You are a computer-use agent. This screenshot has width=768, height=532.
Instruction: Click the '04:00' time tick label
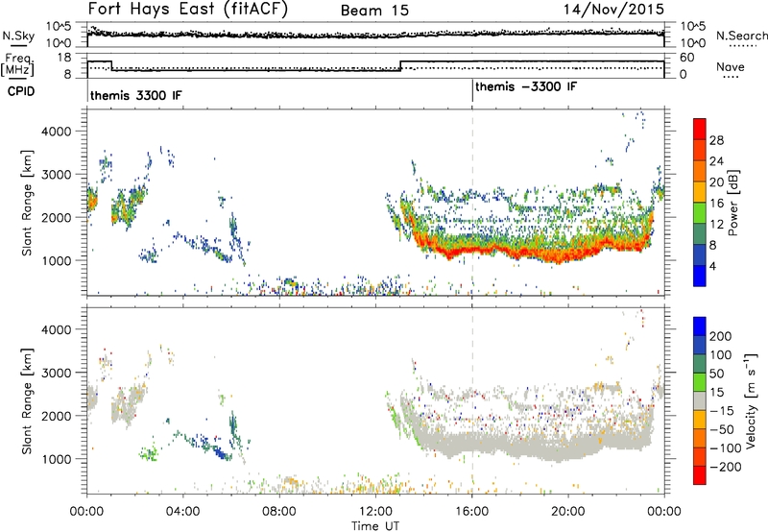[182, 512]
